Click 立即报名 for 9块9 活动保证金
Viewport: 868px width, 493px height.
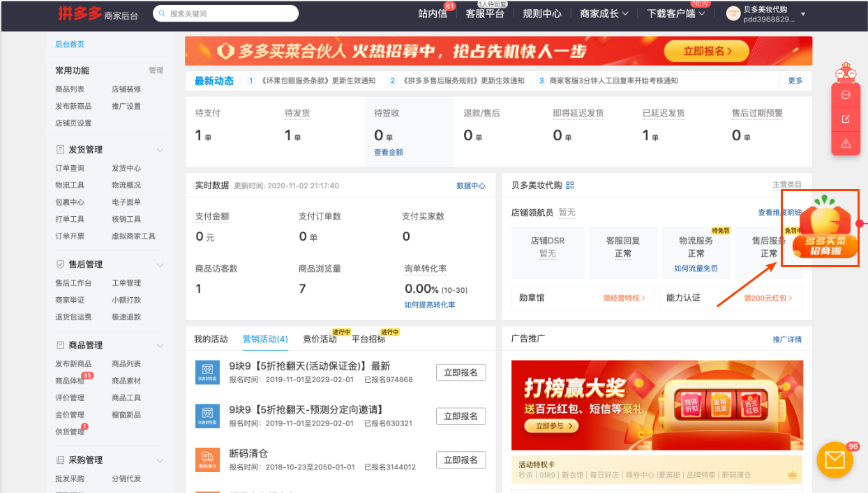click(x=461, y=372)
